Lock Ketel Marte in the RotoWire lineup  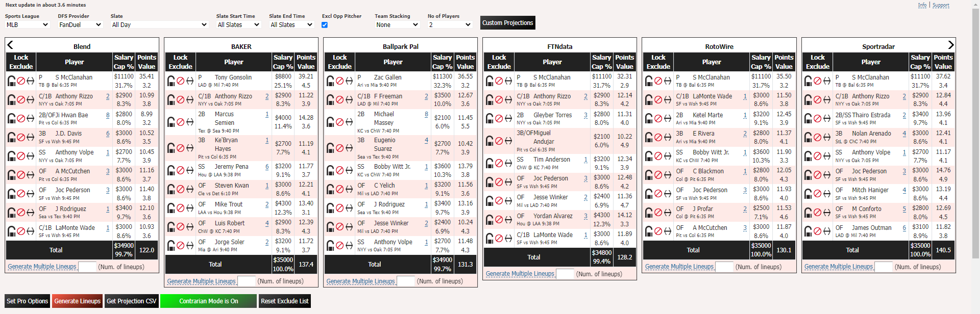tap(648, 118)
